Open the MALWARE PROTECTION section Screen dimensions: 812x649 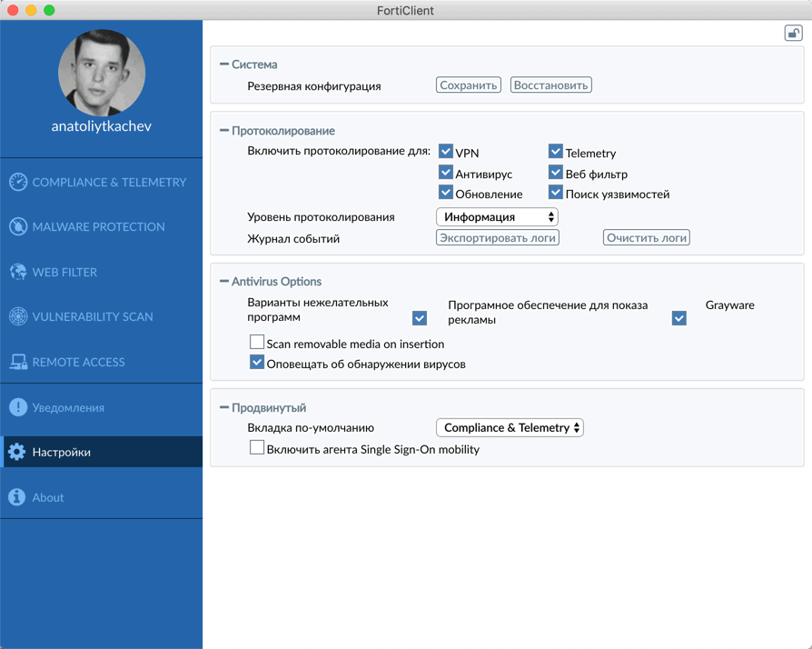[102, 226]
